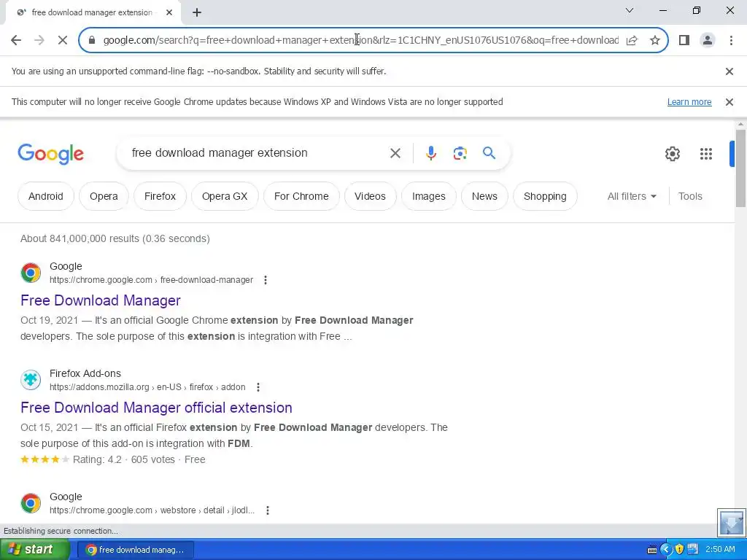
Task: Click the lock icon in the address bar
Action: coord(92,40)
